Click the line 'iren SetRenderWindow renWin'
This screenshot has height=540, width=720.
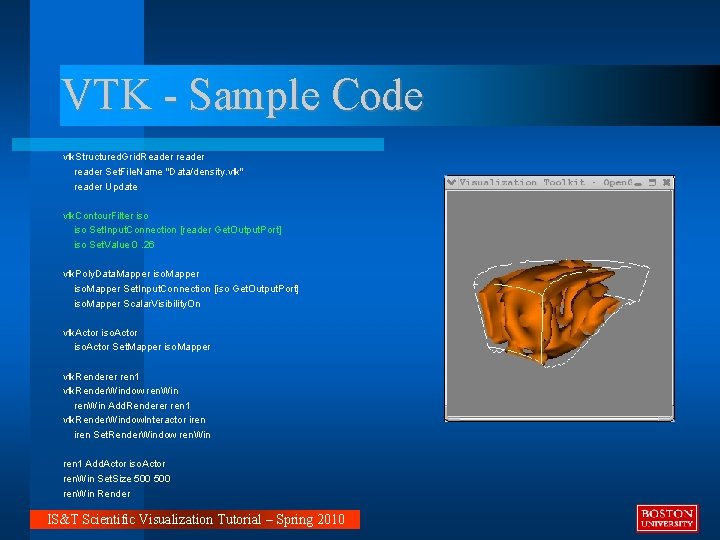142,434
